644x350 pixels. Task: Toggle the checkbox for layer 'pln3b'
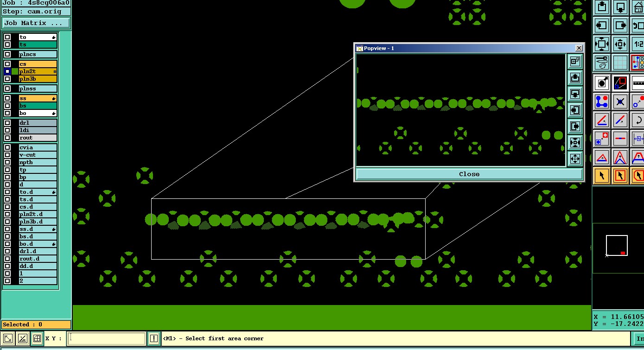coord(7,79)
